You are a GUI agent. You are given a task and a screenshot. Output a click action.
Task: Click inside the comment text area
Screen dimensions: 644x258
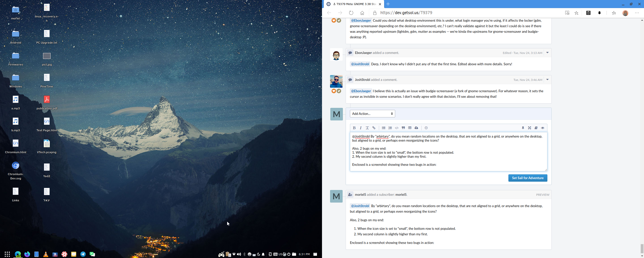(448, 151)
